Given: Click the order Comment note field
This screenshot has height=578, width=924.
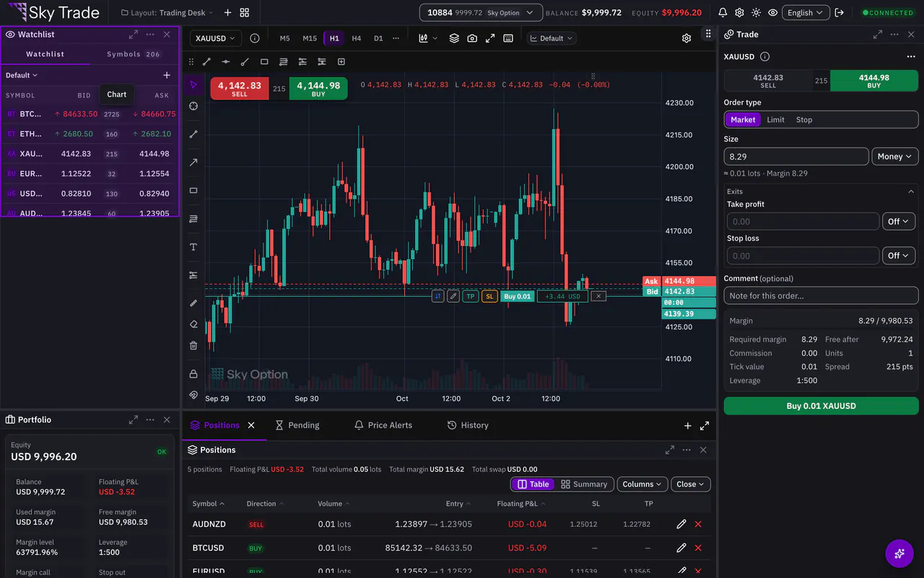Looking at the screenshot, I should [x=821, y=296].
